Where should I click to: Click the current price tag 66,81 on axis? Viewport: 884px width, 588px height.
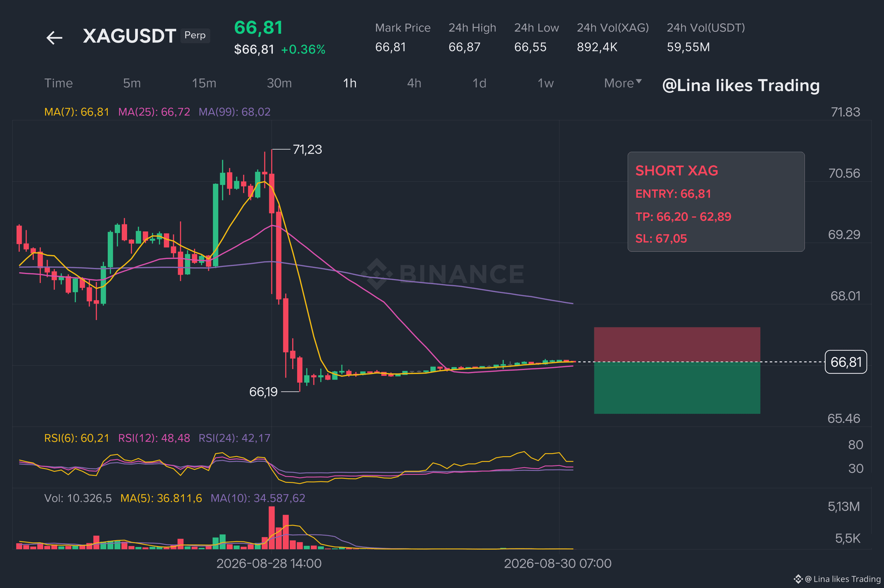click(846, 362)
